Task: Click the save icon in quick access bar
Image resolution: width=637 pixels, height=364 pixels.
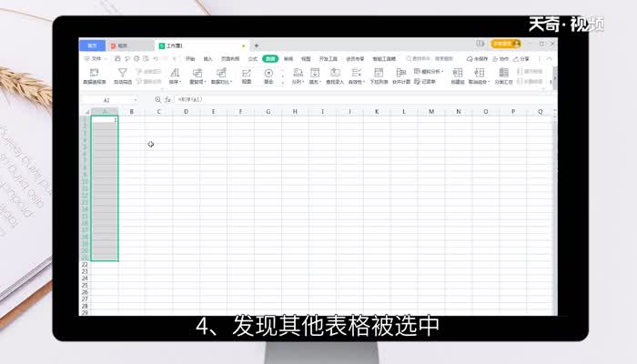Action: click(117, 59)
